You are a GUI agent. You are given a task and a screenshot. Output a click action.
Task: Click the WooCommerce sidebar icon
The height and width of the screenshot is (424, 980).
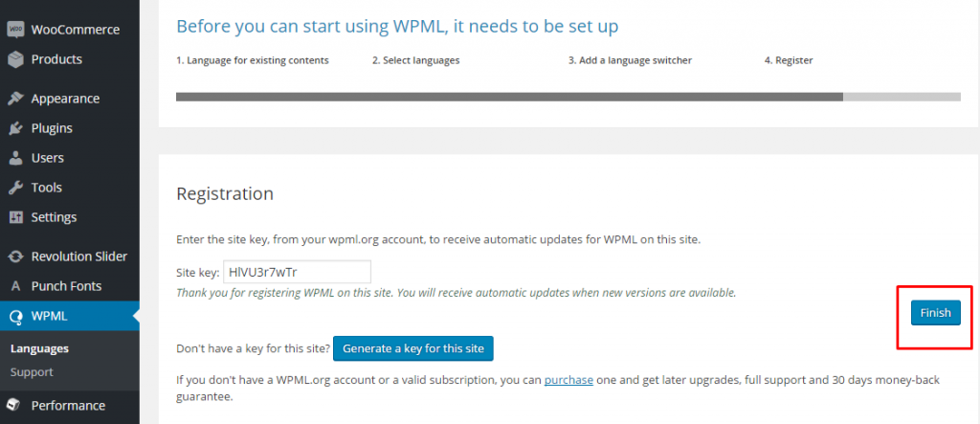tap(15, 30)
